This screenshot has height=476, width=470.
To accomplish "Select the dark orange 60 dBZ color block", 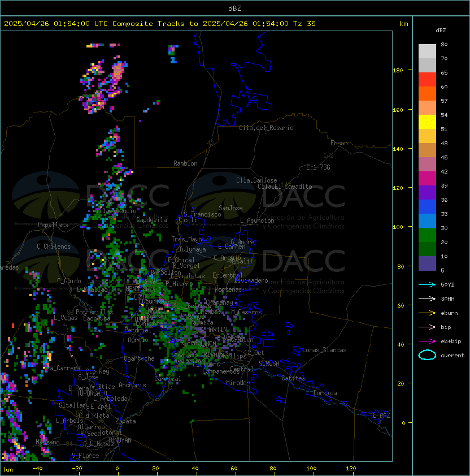I will click(x=427, y=93).
